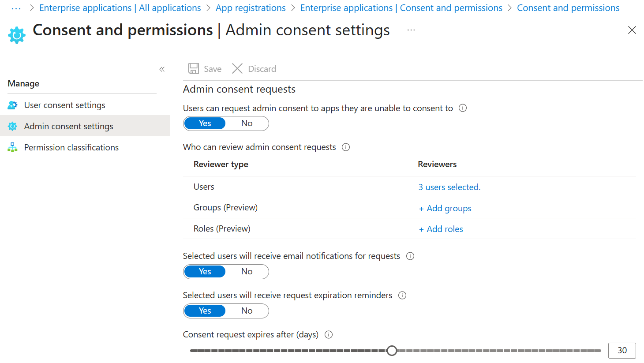The image size is (644, 363).
Task: Click the Save disk icon
Action: click(194, 68)
